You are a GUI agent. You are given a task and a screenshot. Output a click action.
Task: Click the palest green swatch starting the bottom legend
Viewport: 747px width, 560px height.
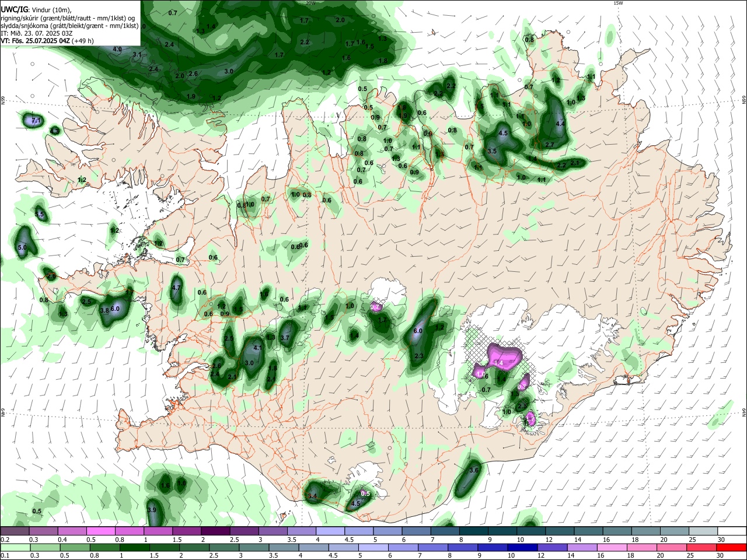click(x=16, y=547)
